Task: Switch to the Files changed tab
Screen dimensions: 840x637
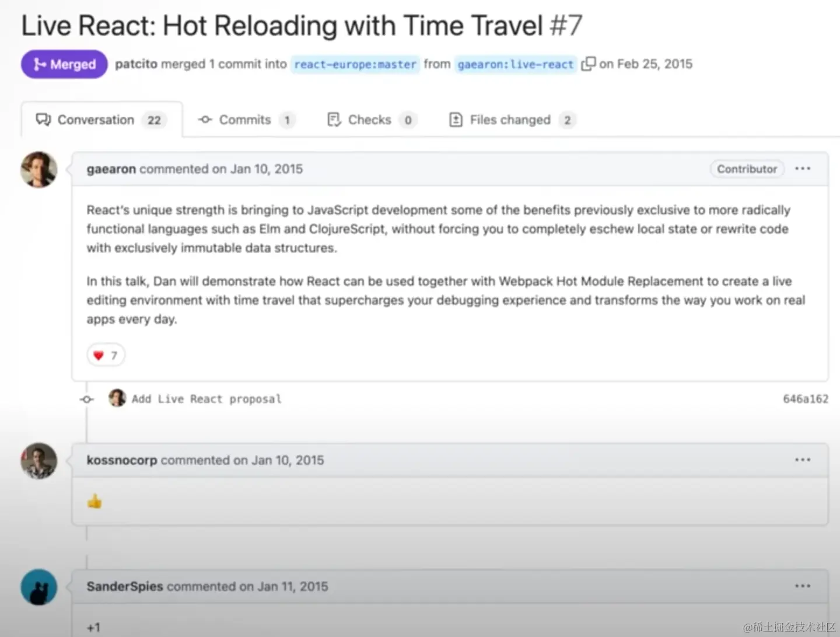Action: tap(511, 120)
